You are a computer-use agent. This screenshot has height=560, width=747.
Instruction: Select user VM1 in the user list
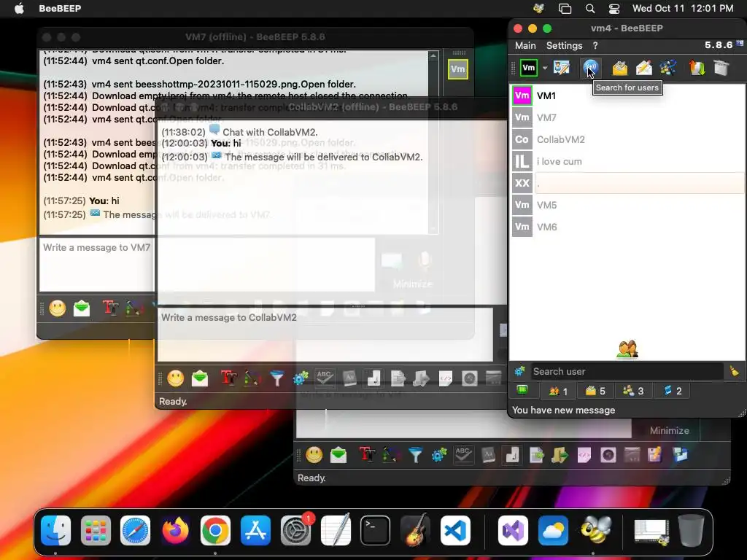627,96
